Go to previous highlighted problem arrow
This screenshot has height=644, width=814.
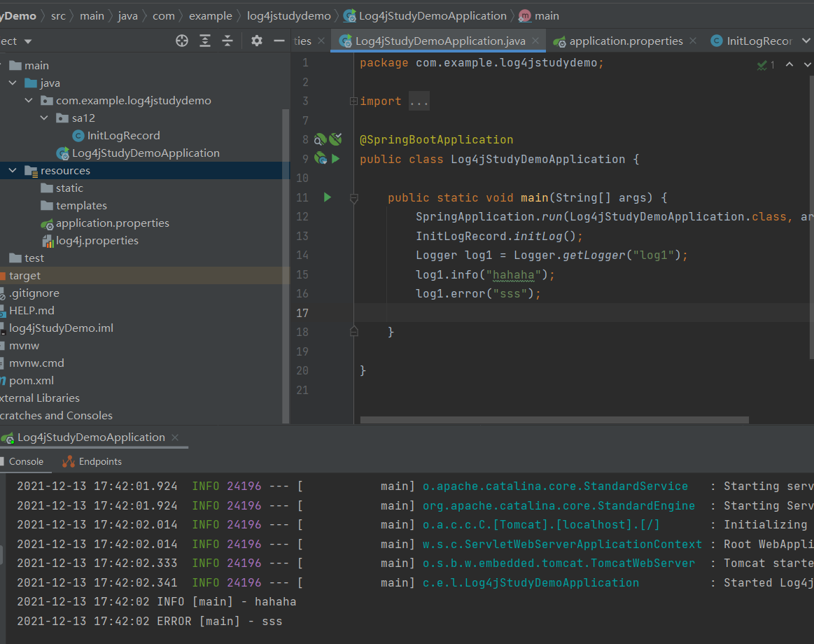[x=790, y=64]
